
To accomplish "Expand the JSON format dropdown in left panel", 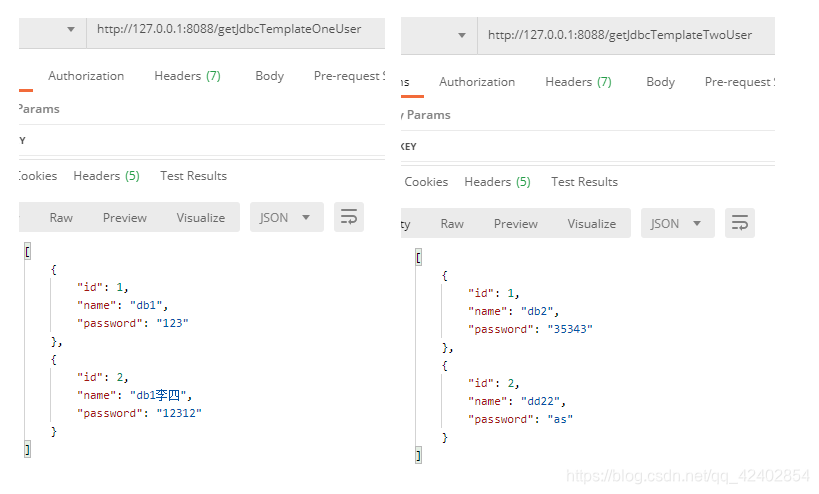I will 286,217.
